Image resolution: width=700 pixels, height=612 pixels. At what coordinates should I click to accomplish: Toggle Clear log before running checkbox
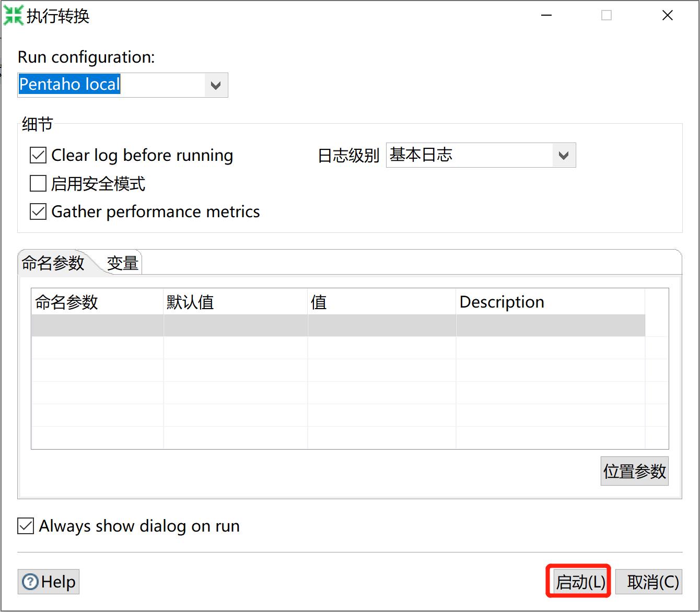[38, 156]
